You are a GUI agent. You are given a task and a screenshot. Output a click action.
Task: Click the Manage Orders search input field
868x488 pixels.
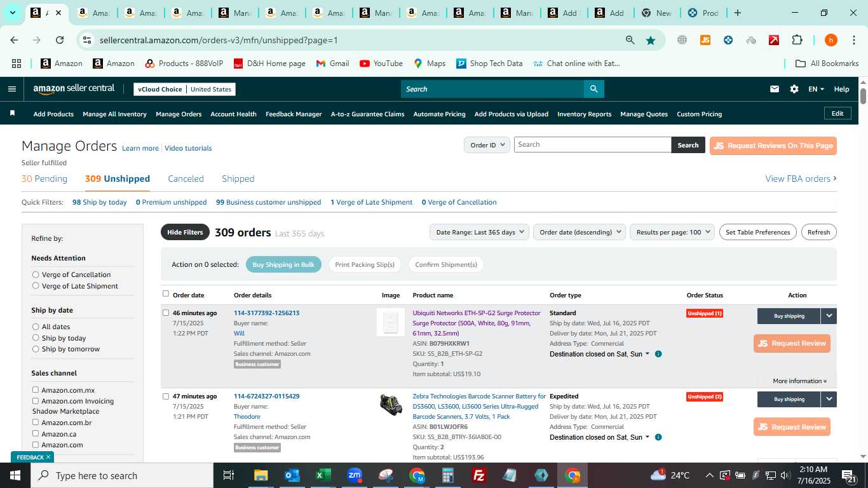(x=592, y=145)
